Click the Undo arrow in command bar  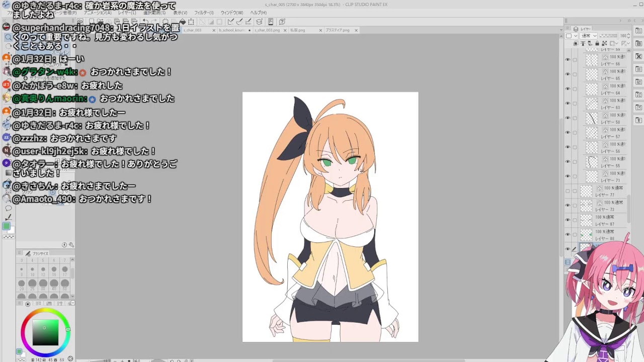coord(145,22)
